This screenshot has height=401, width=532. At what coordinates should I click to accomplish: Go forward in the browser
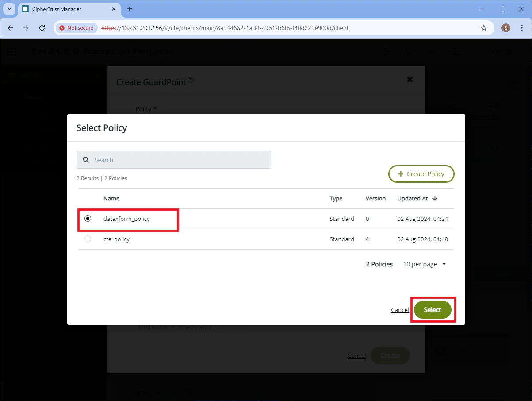pos(26,28)
